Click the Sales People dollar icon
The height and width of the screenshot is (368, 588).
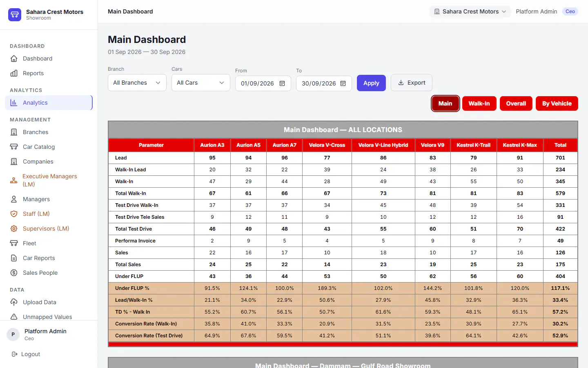[14, 273]
